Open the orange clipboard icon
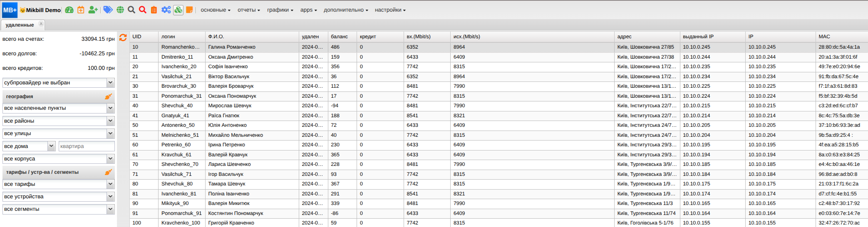This screenshot has width=868, height=227. click(154, 10)
